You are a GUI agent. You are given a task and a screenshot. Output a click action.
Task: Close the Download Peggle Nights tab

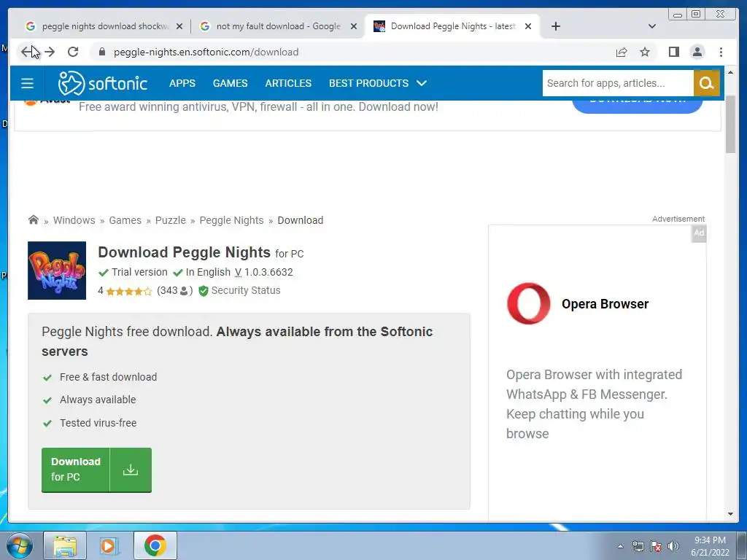click(x=528, y=26)
